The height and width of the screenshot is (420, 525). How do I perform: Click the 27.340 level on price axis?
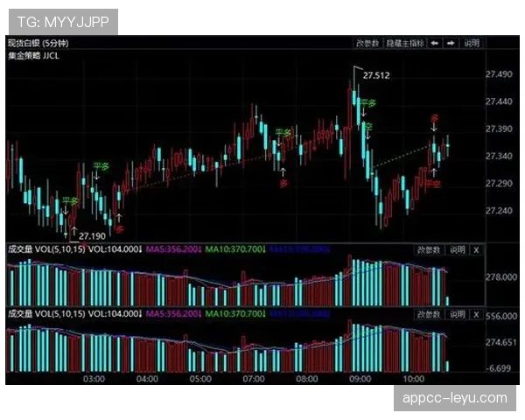498,157
